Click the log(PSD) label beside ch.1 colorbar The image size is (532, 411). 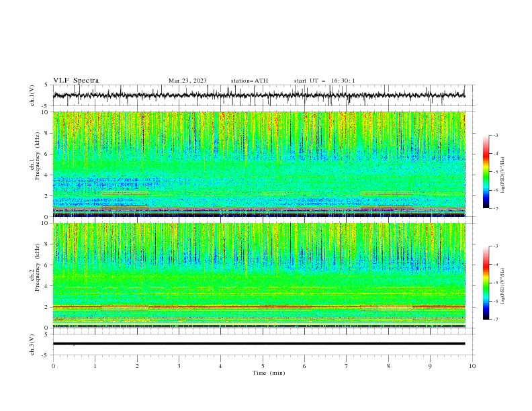pos(502,175)
